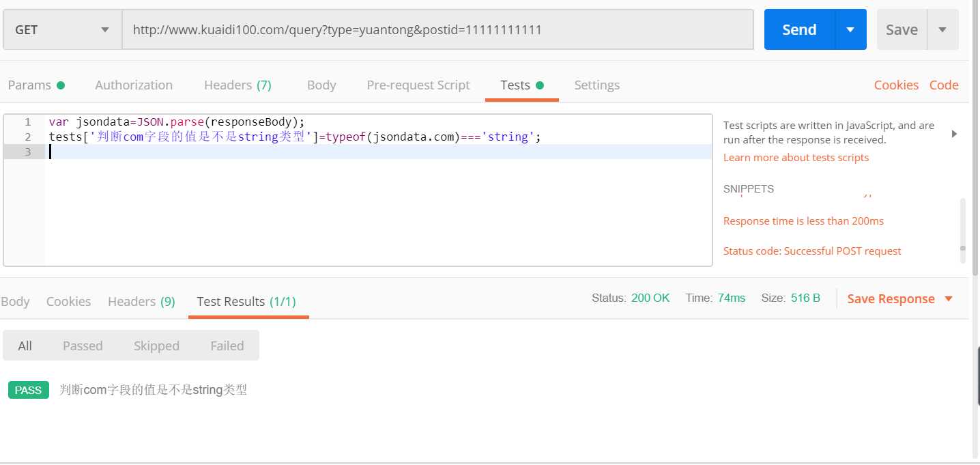
Task: Click the request URL input field
Action: point(437,29)
